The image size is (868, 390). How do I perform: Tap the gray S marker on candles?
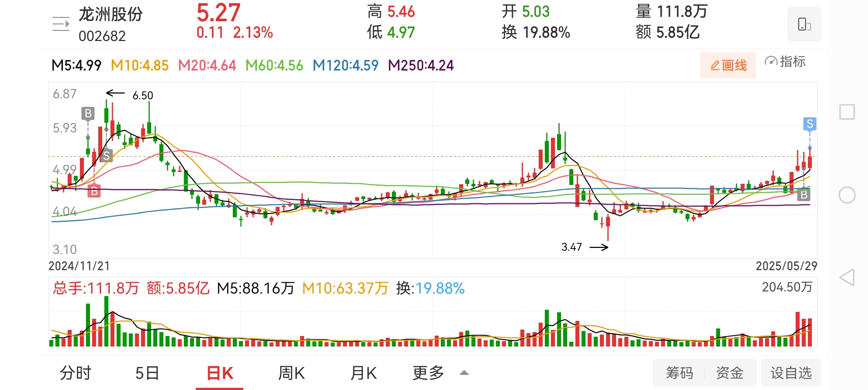point(106,156)
